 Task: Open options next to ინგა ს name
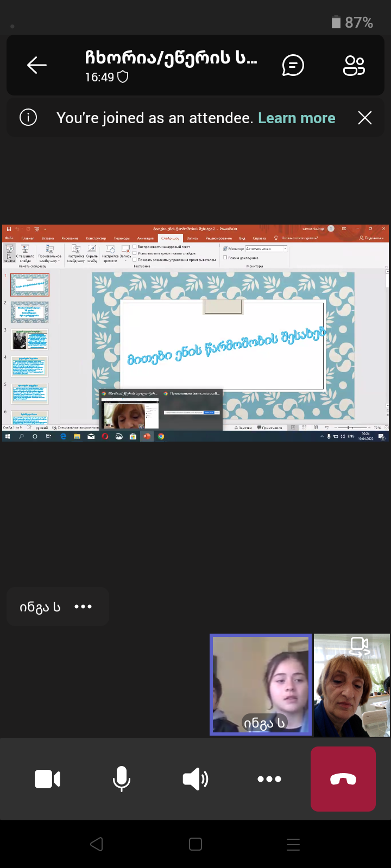(83, 607)
